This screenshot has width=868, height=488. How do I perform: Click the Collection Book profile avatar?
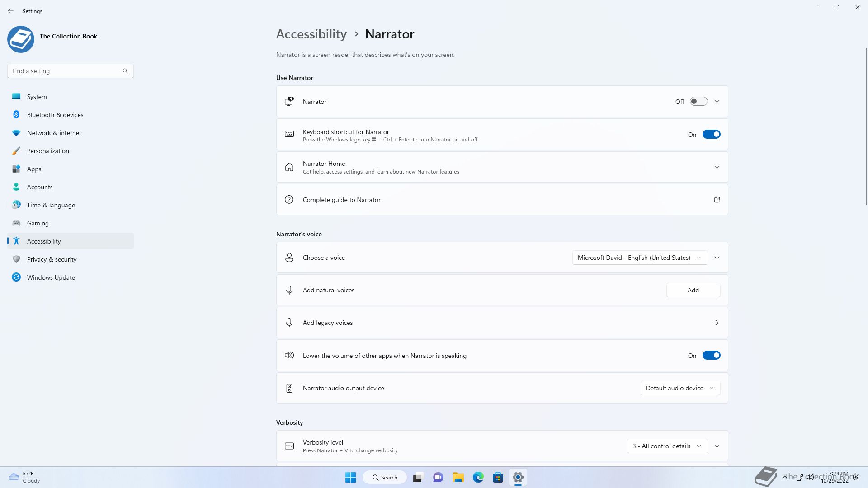pyautogui.click(x=21, y=39)
